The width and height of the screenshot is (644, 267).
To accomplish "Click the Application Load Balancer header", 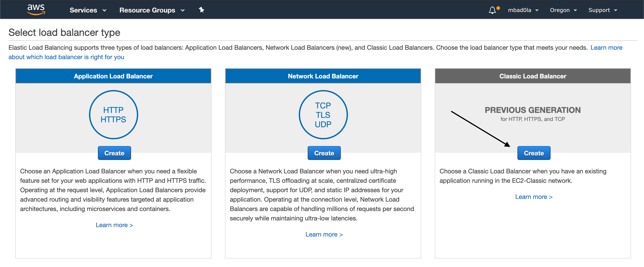I will pos(113,76).
